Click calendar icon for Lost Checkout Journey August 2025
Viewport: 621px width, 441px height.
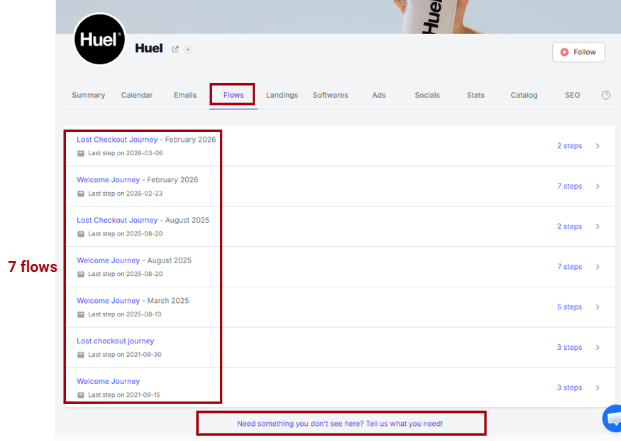(81, 234)
